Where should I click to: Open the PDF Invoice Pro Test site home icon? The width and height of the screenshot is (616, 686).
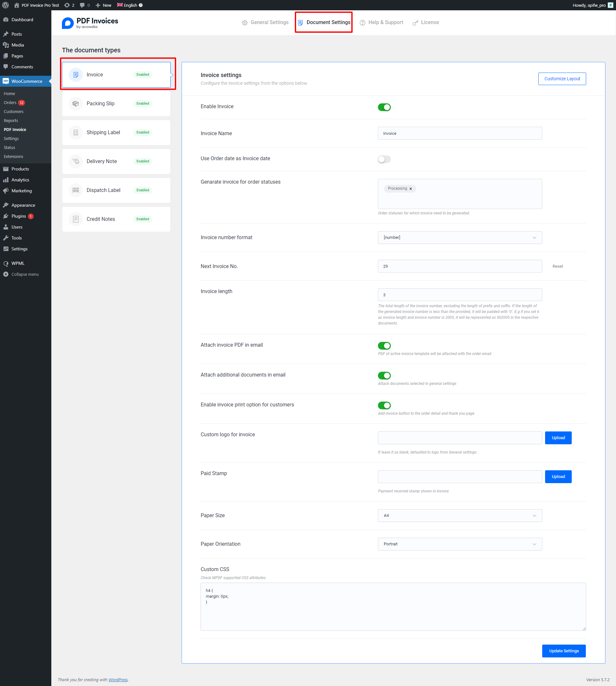tap(17, 5)
